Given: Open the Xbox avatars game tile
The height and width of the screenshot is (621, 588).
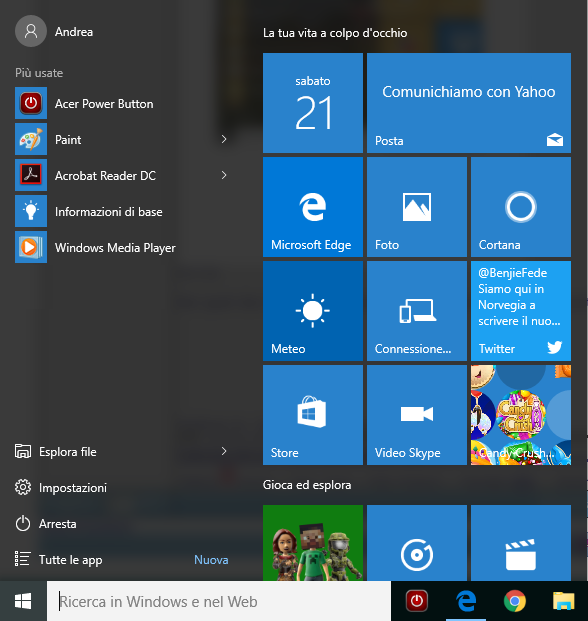Looking at the screenshot, I should [313, 543].
